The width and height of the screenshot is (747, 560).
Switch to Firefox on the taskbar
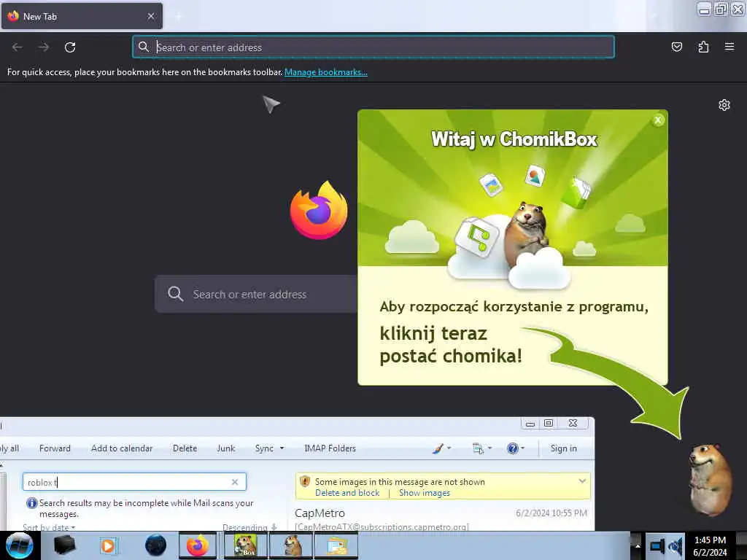[198, 545]
